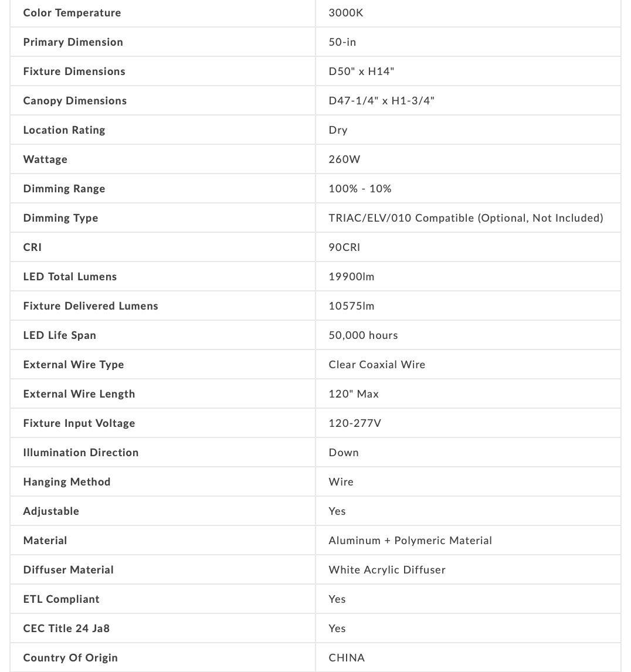Click the CHINA country of origin value

pyautogui.click(x=347, y=658)
